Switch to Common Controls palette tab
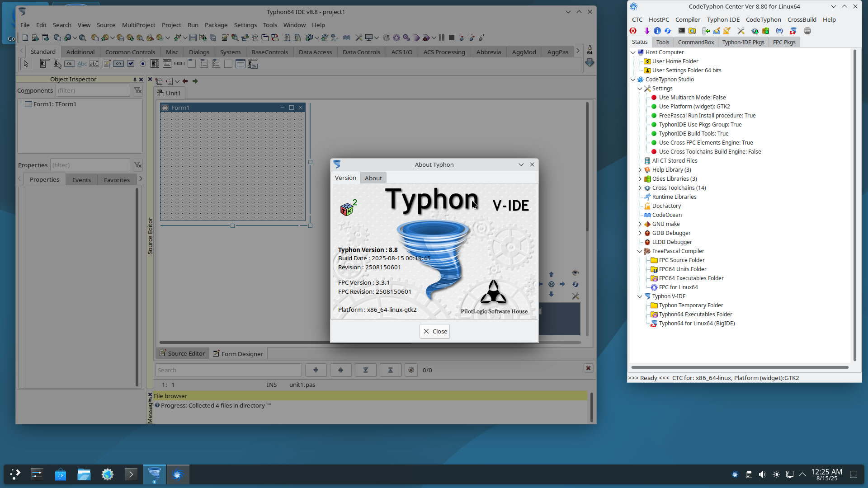 click(x=130, y=52)
